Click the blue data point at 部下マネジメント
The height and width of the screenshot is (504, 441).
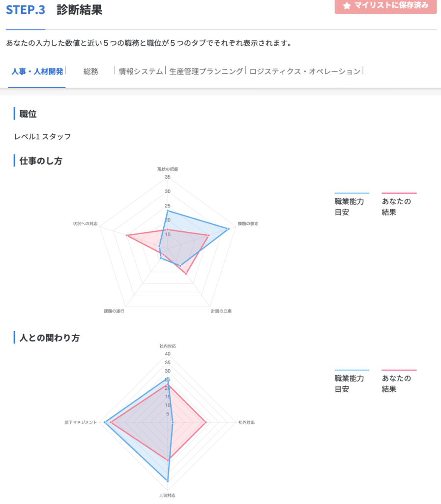point(105,422)
